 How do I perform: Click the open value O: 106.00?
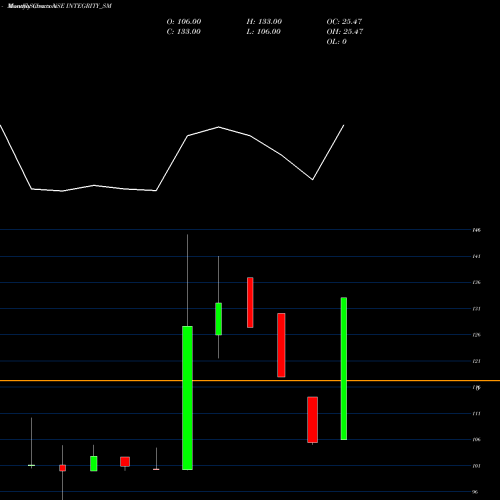[x=184, y=22]
